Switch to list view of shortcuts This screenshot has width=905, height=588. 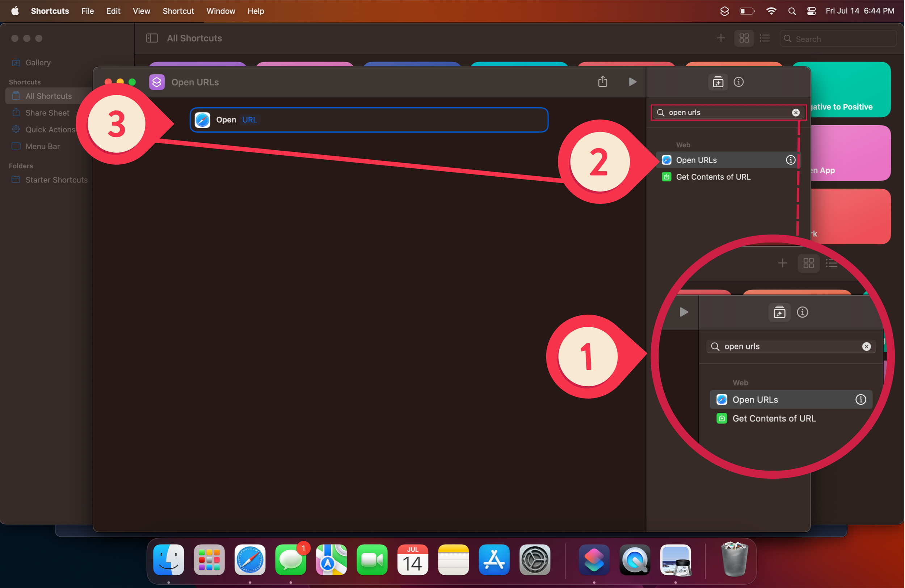pos(764,38)
